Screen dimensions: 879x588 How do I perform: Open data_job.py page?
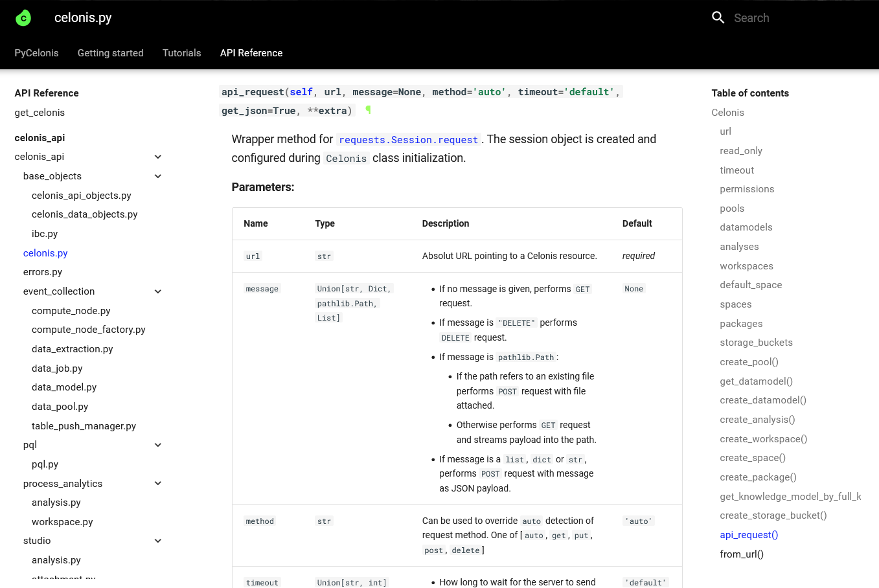point(57,368)
